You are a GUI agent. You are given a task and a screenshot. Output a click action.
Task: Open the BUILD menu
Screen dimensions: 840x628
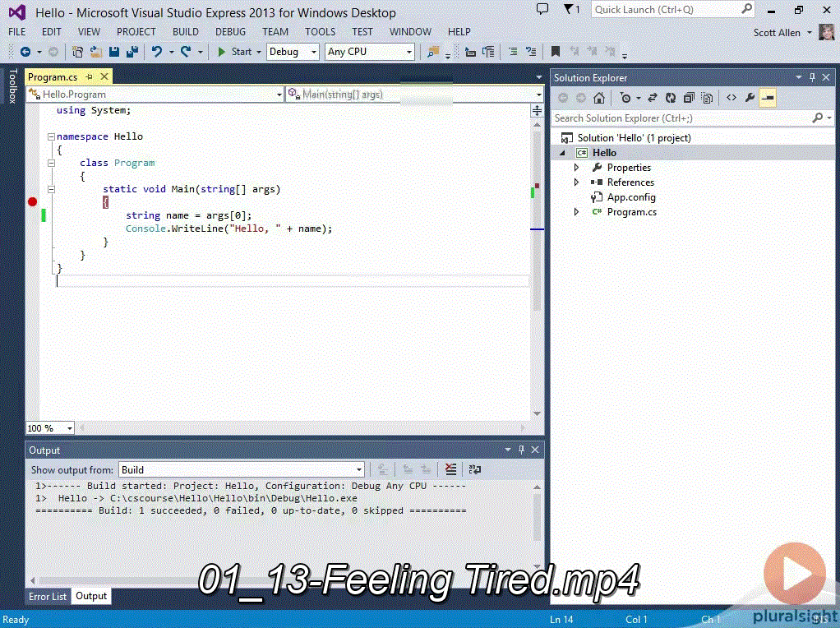pos(186,32)
